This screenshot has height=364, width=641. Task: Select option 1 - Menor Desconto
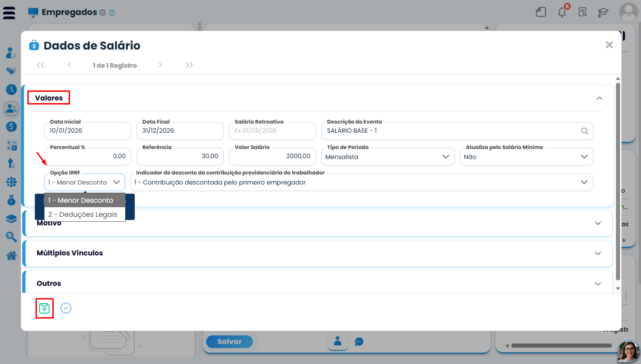pyautogui.click(x=85, y=200)
